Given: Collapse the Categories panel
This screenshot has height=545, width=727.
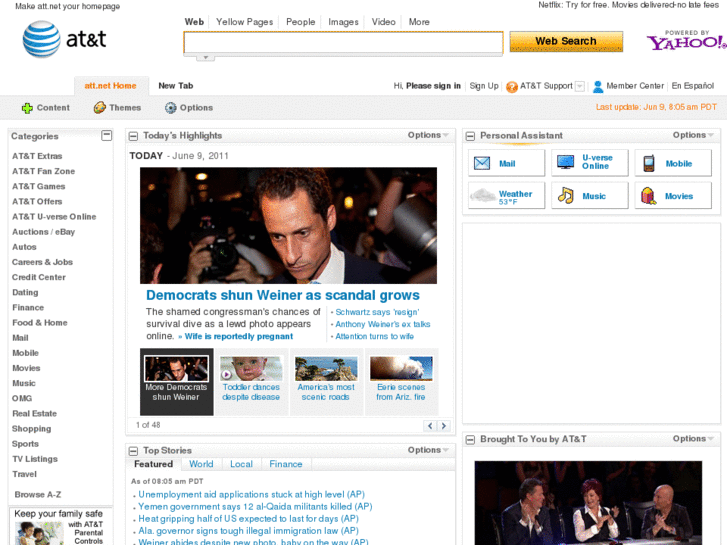Looking at the screenshot, I should click(107, 135).
